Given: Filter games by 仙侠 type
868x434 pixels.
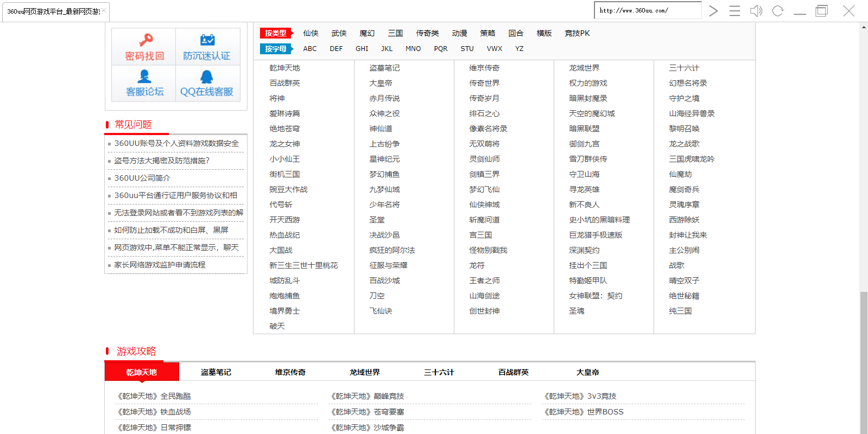Looking at the screenshot, I should click(311, 33).
